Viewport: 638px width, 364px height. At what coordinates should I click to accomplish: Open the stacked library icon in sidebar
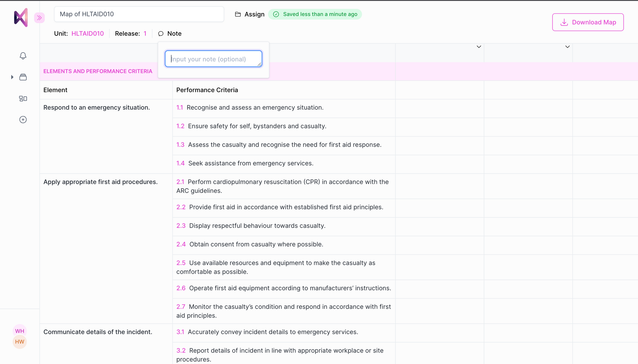23,77
